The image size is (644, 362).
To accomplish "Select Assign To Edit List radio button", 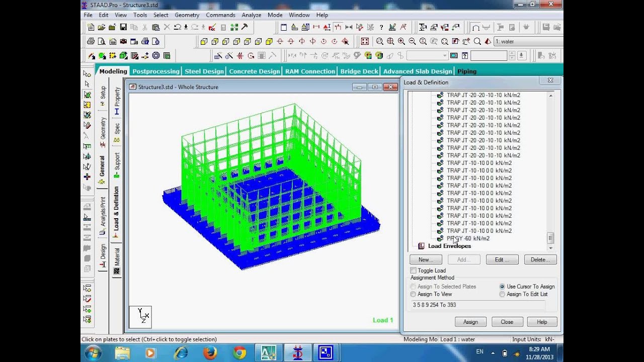I will pyautogui.click(x=502, y=294).
